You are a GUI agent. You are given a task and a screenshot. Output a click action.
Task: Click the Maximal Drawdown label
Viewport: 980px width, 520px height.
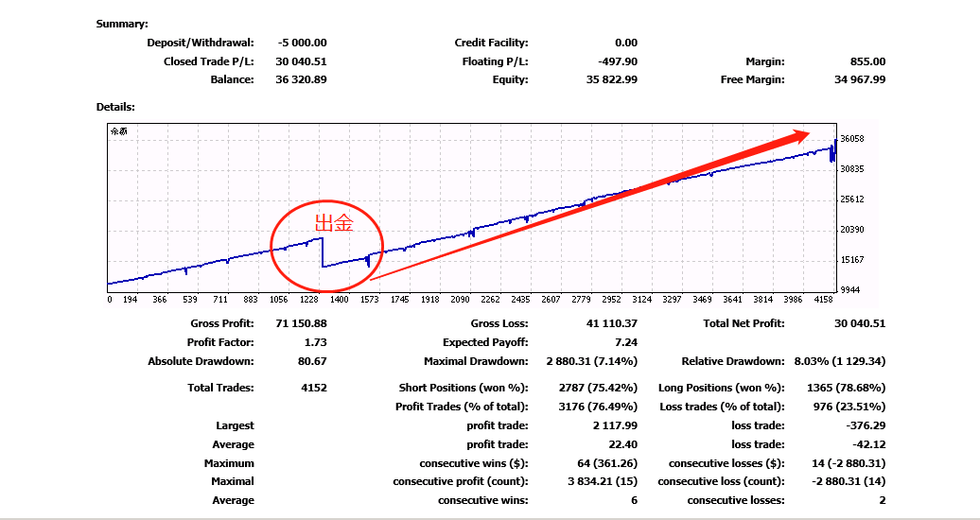(x=476, y=361)
